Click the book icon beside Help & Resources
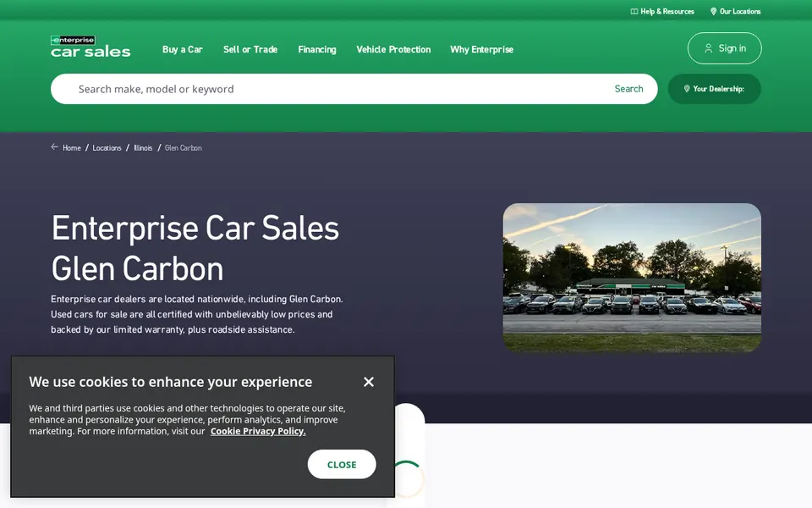 (634, 11)
